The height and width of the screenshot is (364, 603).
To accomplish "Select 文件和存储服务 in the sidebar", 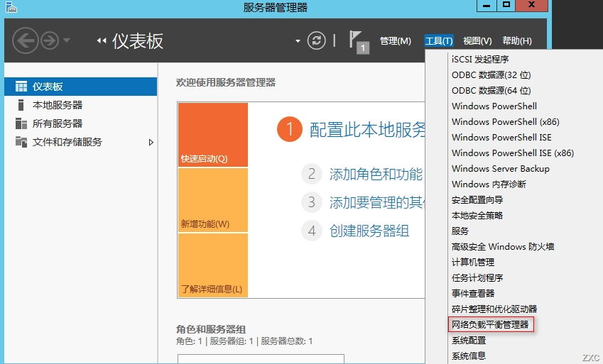I will pos(80,142).
